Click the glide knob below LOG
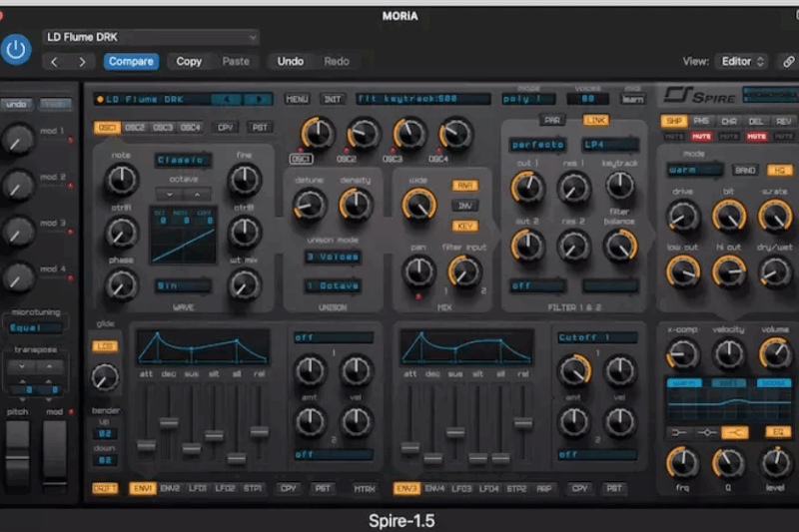The width and height of the screenshot is (799, 532). click(x=105, y=377)
